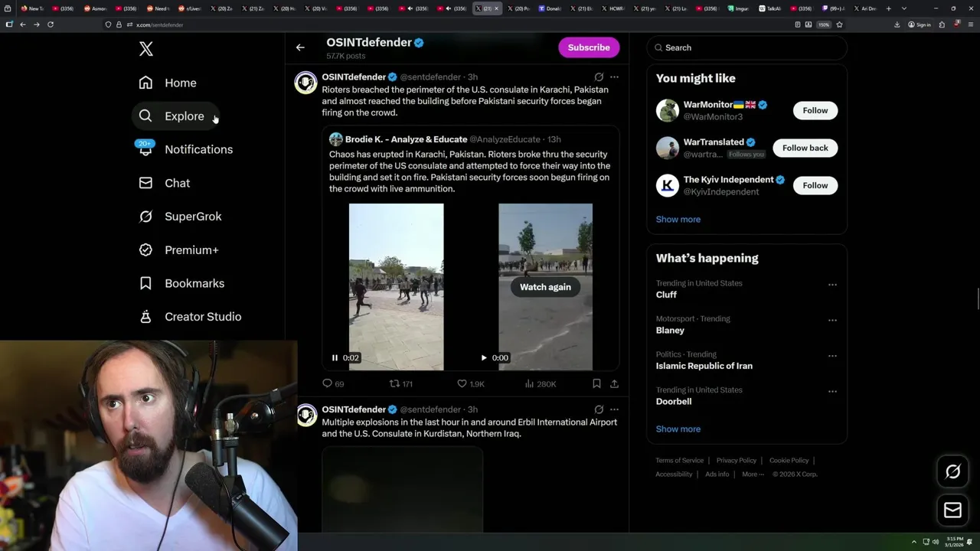Follow WarMonitor
The width and height of the screenshot is (980, 551).
(x=815, y=110)
